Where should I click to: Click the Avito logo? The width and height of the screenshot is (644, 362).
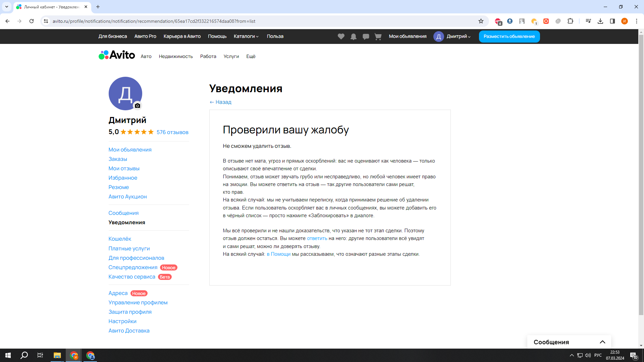coord(117,55)
